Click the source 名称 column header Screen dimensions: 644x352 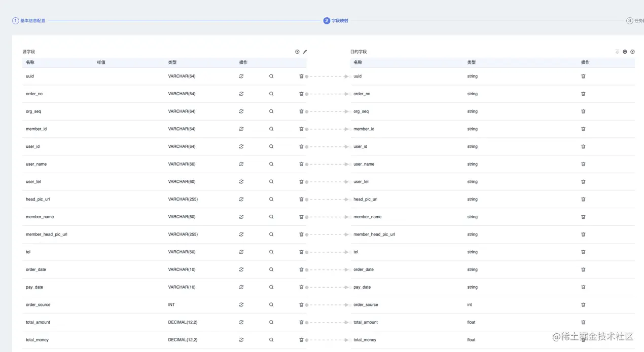tap(30, 62)
